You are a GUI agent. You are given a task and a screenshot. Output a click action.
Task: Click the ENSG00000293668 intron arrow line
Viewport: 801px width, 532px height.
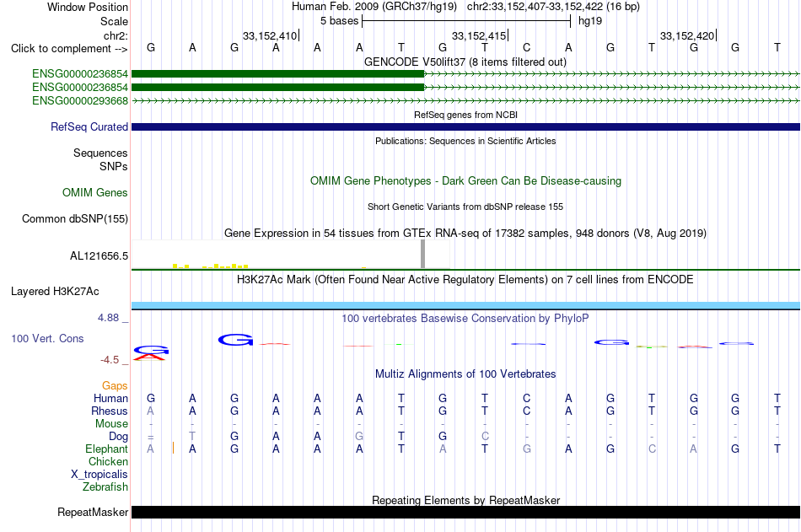466,101
